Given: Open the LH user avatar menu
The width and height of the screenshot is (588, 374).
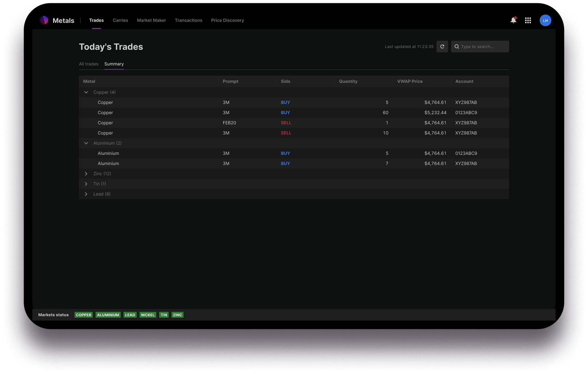Looking at the screenshot, I should pos(545,20).
